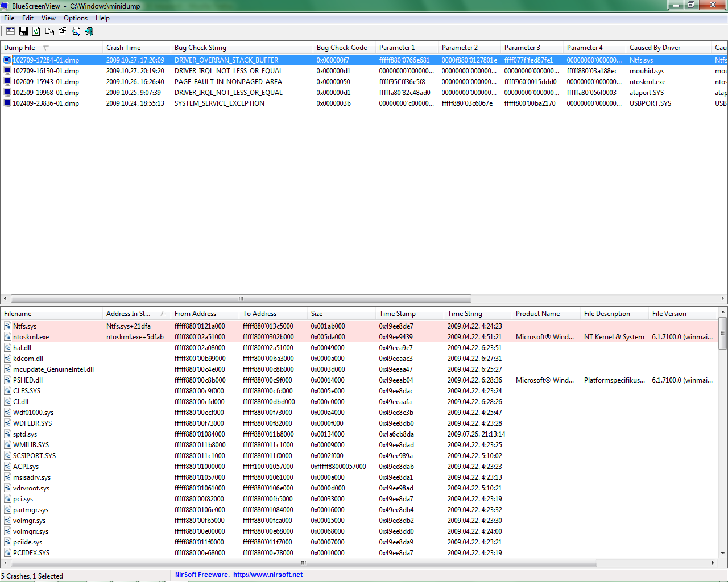The image size is (728, 582).
Task: Click the Save floppy disk icon
Action: pos(24,31)
